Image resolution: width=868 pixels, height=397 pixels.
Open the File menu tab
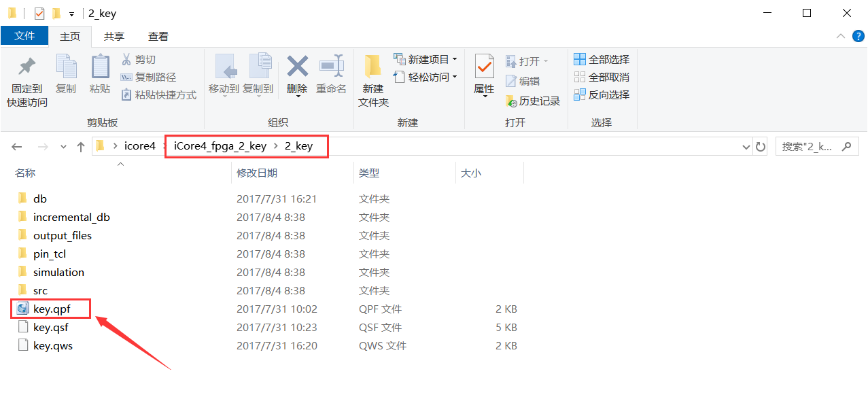[x=24, y=36]
